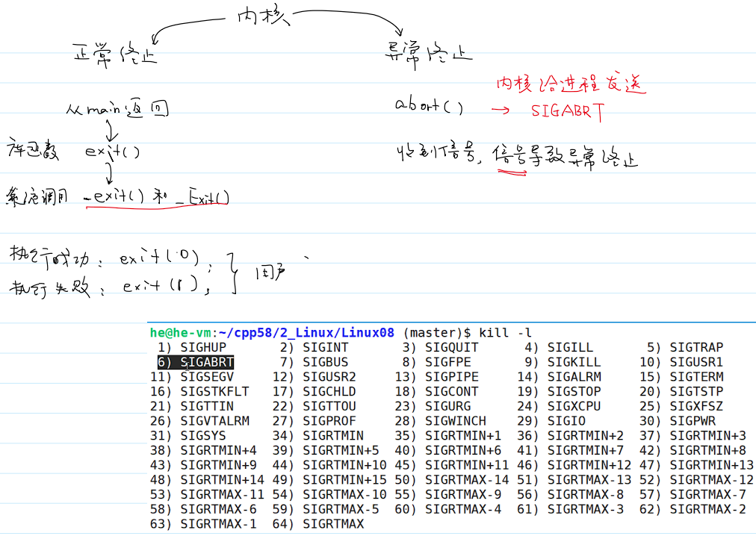Click the 62) SIGRTMAX-2 entry
The width and height of the screenshot is (756, 536).
coord(693,509)
